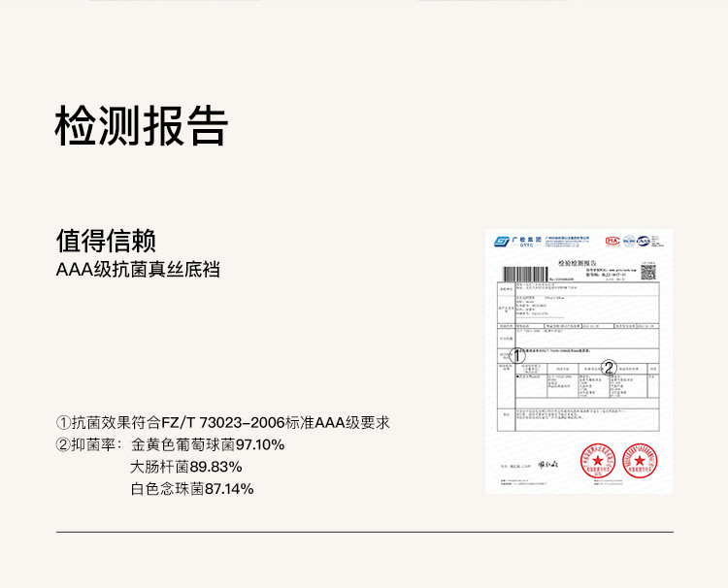Viewport: 728px width, 588px height.
Task: Click the barcode on the test report
Action: [526, 272]
